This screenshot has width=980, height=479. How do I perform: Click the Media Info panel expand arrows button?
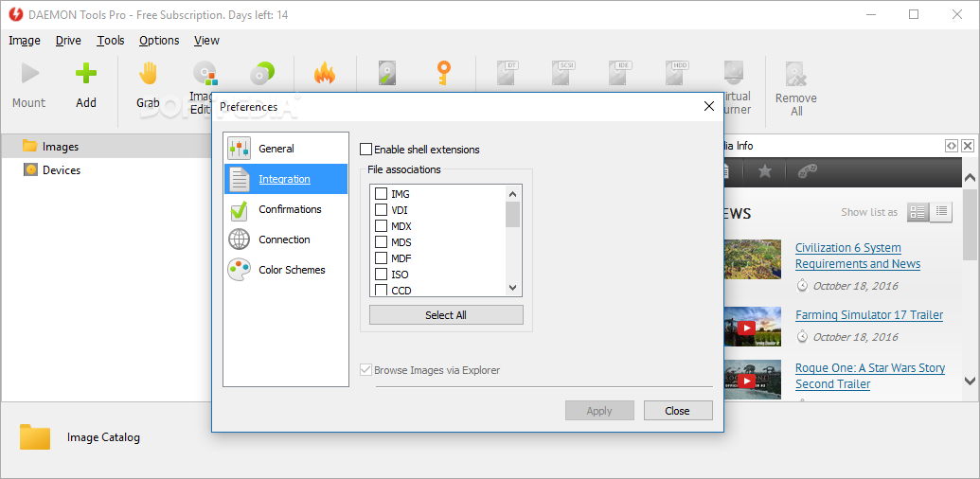pos(951,146)
